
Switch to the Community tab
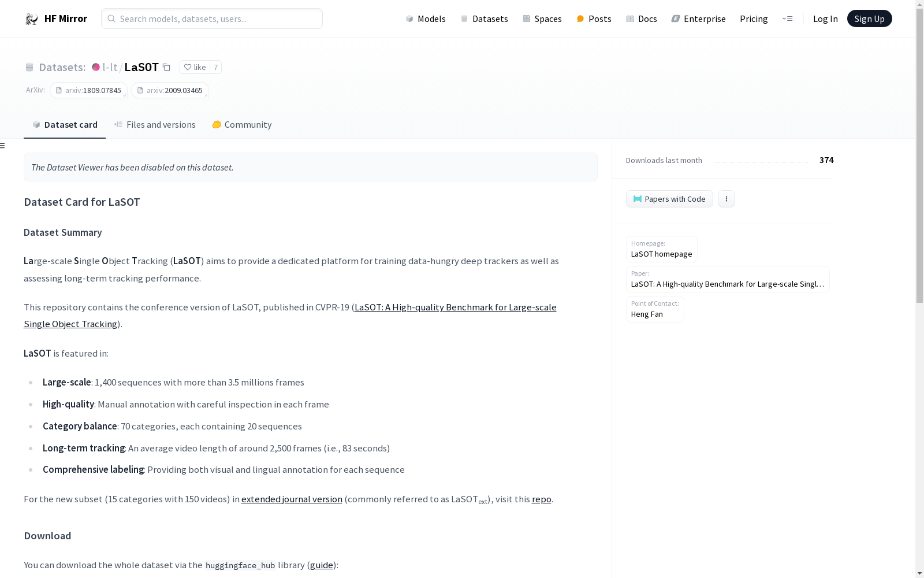coord(241,125)
